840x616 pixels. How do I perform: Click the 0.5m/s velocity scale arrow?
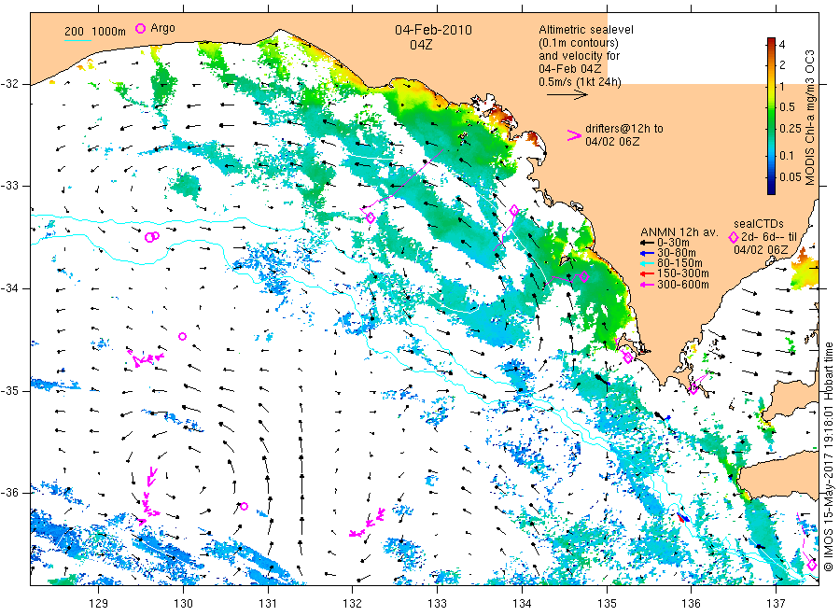[567, 95]
